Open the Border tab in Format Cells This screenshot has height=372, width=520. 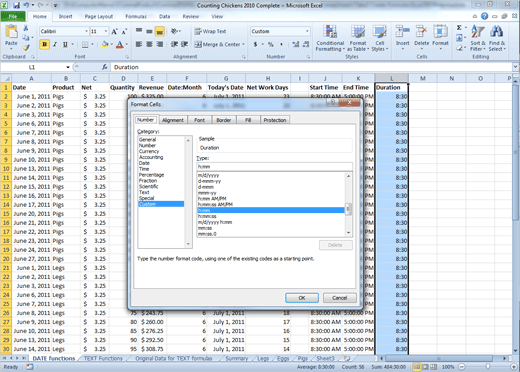click(x=223, y=120)
